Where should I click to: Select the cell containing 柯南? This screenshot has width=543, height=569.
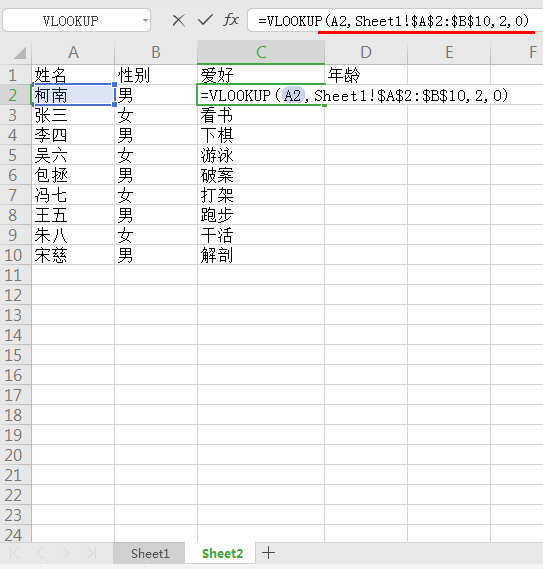tap(73, 95)
